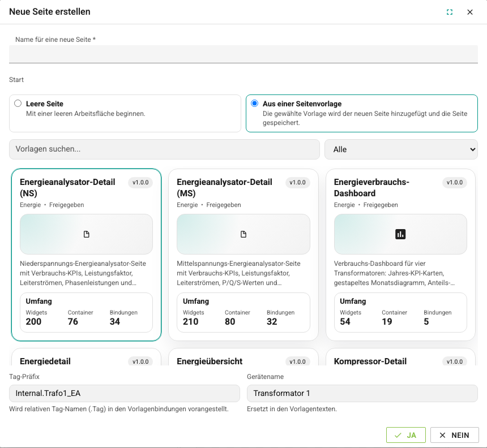487x448 pixels.
Task: Click the Bindungen value 34
Action: tap(115, 322)
